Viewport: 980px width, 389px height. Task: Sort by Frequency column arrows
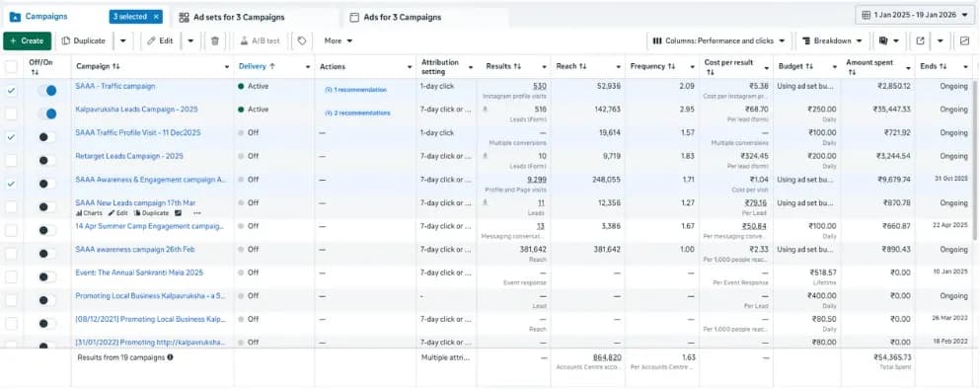tap(671, 66)
